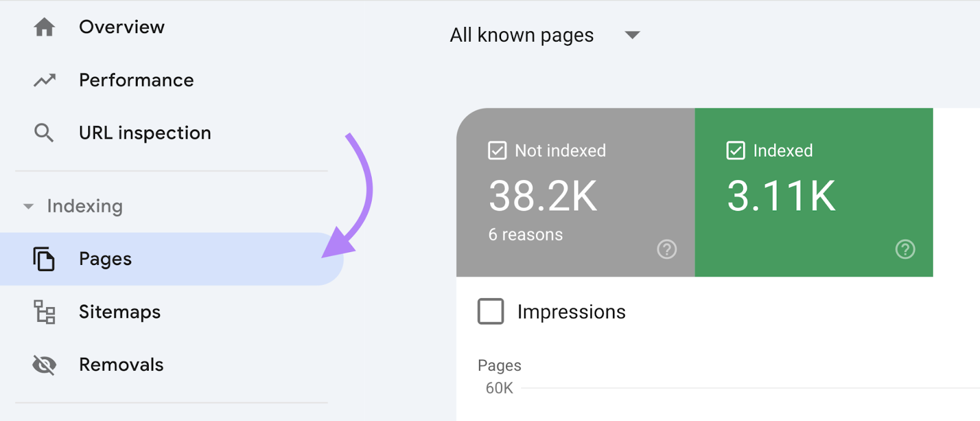Click the Overview home icon
This screenshot has width=980, height=421.
coord(44,28)
